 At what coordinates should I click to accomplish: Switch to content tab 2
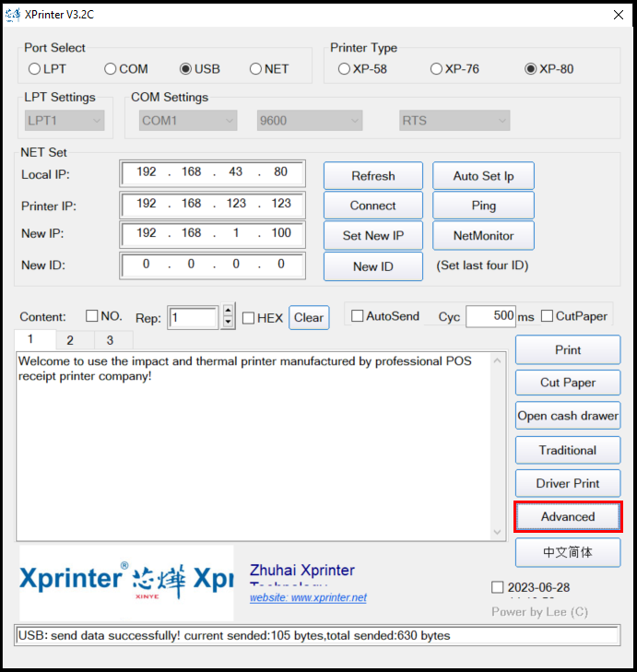coord(69,340)
